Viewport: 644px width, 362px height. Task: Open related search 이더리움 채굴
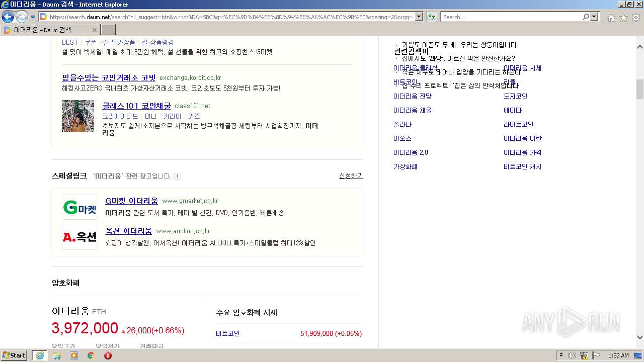pos(413,110)
